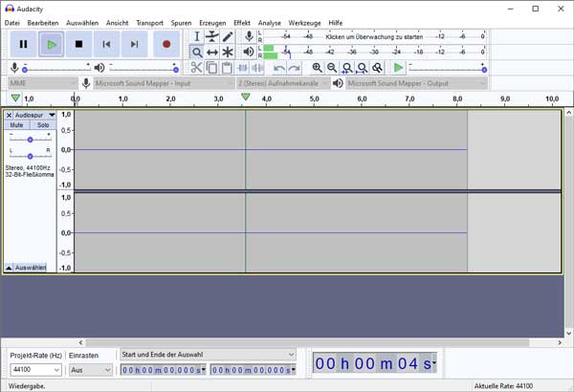The height and width of the screenshot is (392, 574).
Task: Open audio position time format dropdown arrow
Action: tap(433, 363)
